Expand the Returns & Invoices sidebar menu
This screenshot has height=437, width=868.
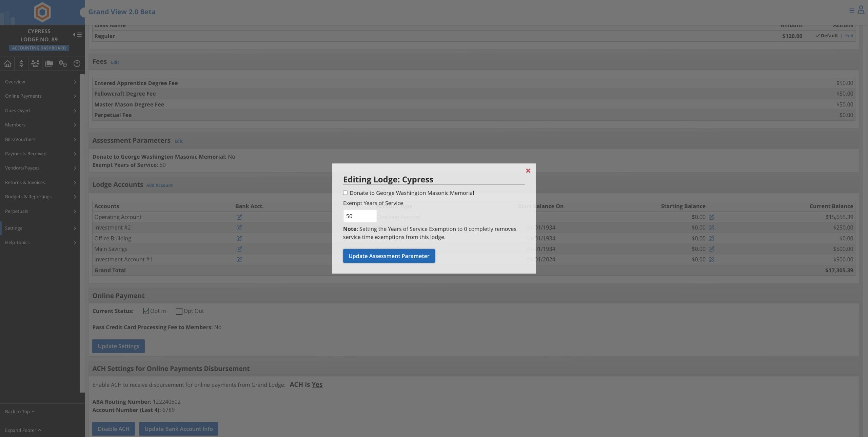40,182
